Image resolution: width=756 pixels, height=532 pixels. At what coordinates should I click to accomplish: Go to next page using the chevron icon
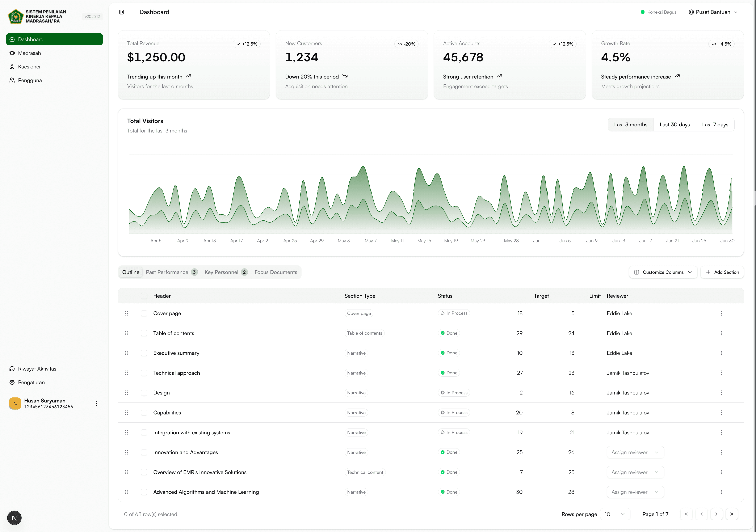pyautogui.click(x=717, y=514)
